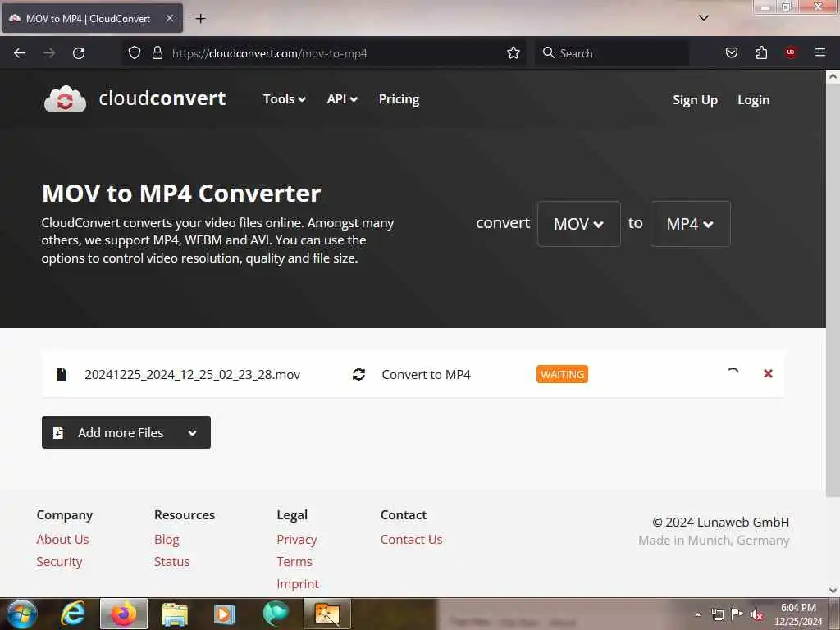
Task: Click the 20241225_2024_12_25_02_23_28.mov filename
Action: (192, 374)
